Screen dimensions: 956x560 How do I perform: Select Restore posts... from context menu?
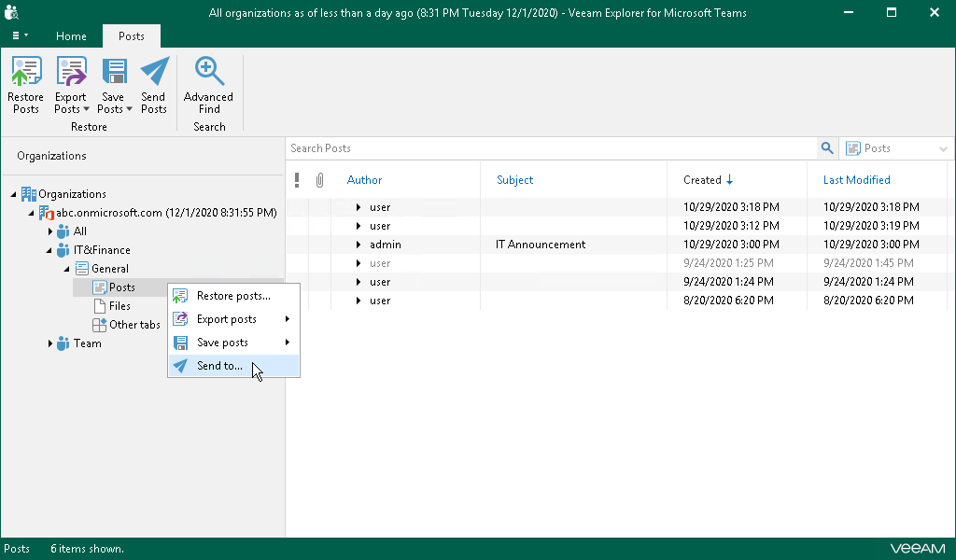pyautogui.click(x=233, y=296)
